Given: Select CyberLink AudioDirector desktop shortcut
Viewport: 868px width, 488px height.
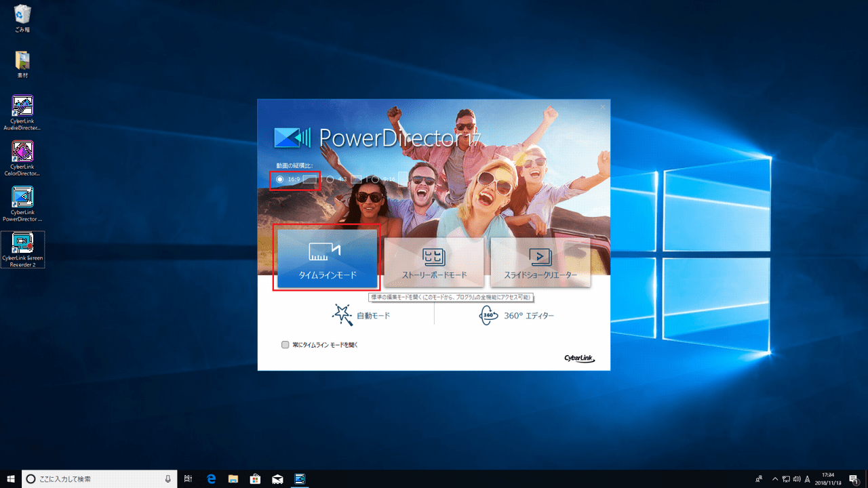Looking at the screenshot, I should pyautogui.click(x=22, y=113).
